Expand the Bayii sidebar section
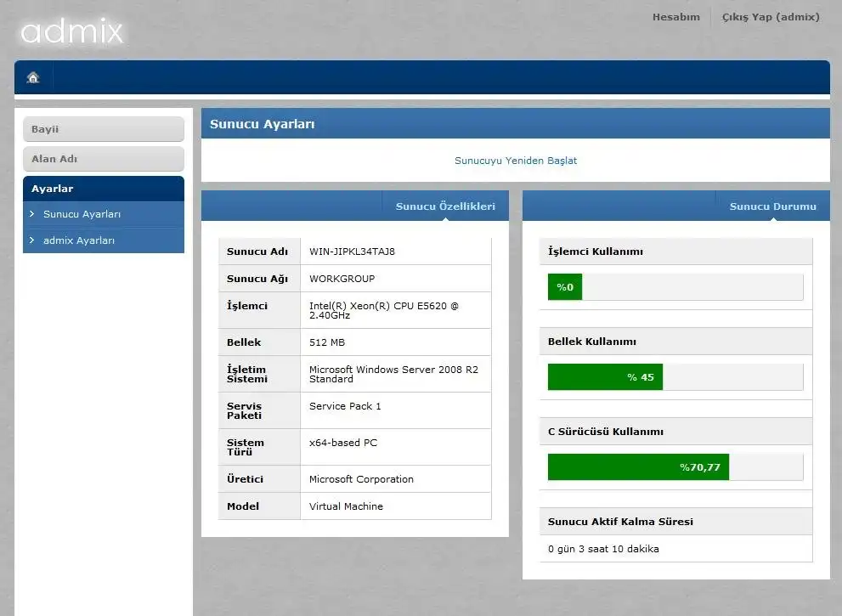Image resolution: width=842 pixels, height=616 pixels. coord(104,129)
